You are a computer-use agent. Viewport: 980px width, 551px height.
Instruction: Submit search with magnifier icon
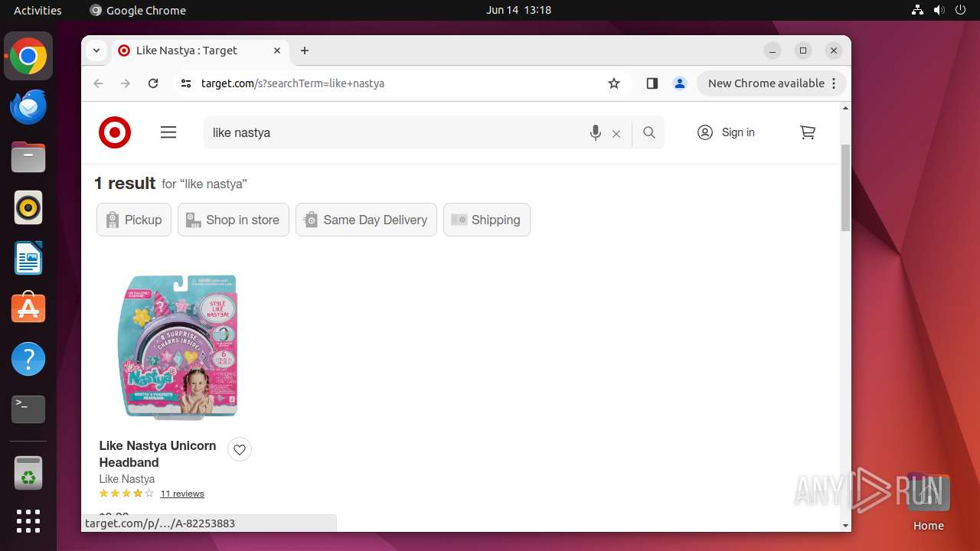click(x=649, y=132)
